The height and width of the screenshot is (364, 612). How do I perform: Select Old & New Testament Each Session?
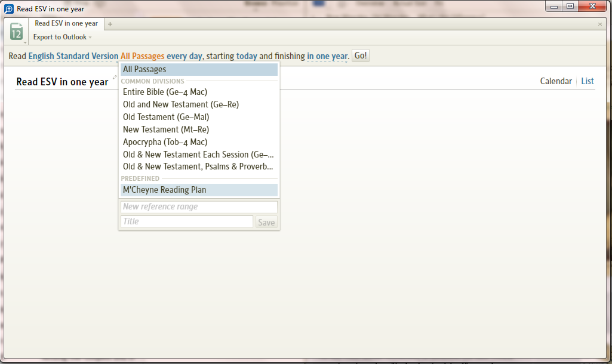199,155
